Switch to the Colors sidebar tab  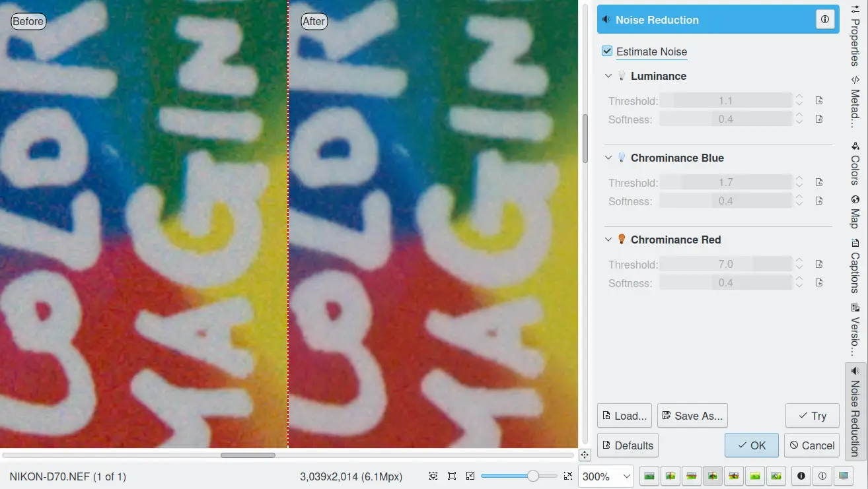(x=855, y=162)
